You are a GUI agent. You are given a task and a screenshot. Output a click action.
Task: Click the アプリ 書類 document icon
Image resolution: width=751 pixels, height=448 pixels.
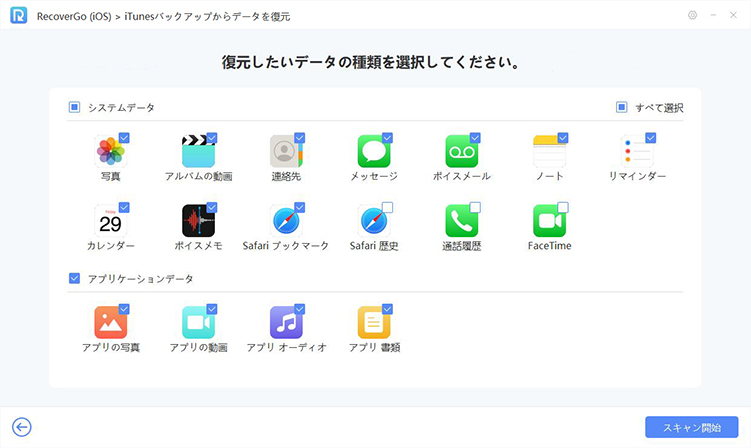(x=374, y=322)
